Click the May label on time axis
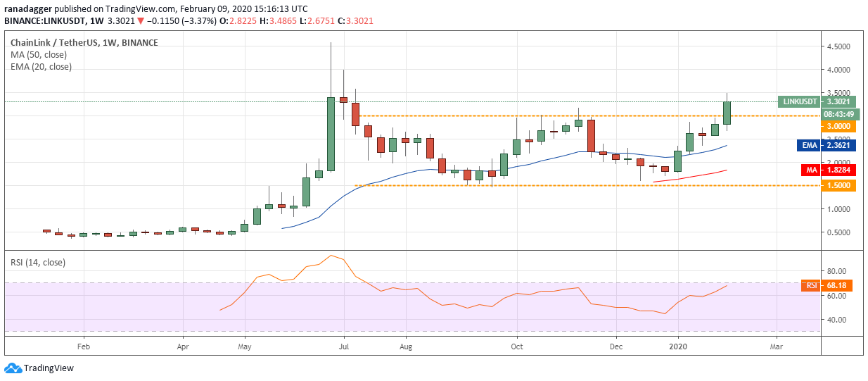The image size is (868, 381). click(245, 346)
